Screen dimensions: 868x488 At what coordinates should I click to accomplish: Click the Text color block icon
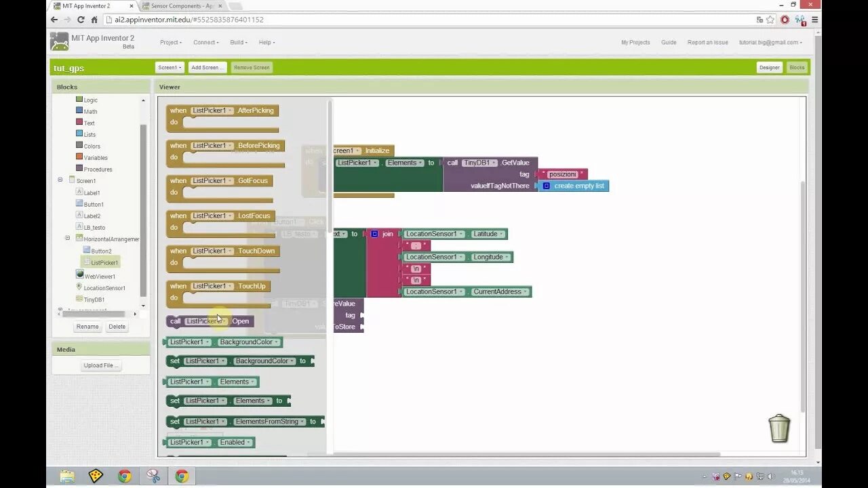(79, 122)
